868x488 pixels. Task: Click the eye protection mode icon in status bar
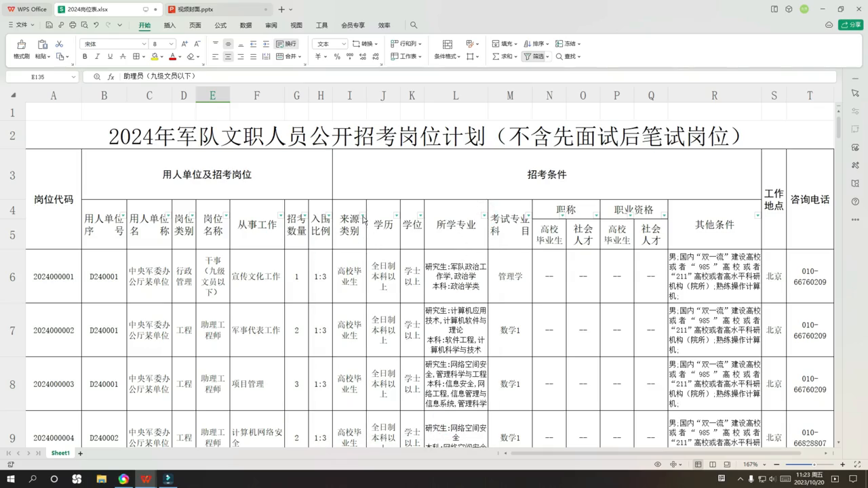tap(657, 464)
